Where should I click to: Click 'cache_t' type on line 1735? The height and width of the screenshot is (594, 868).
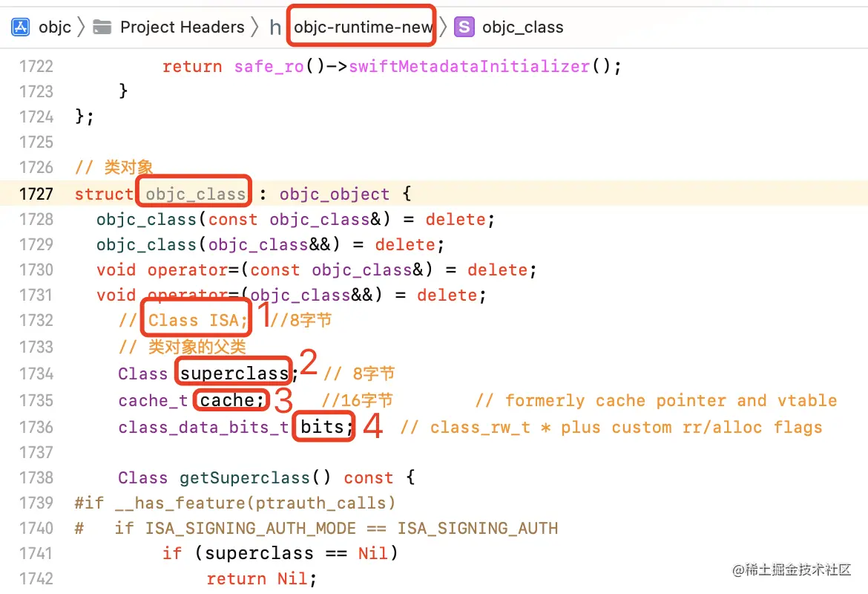point(152,401)
